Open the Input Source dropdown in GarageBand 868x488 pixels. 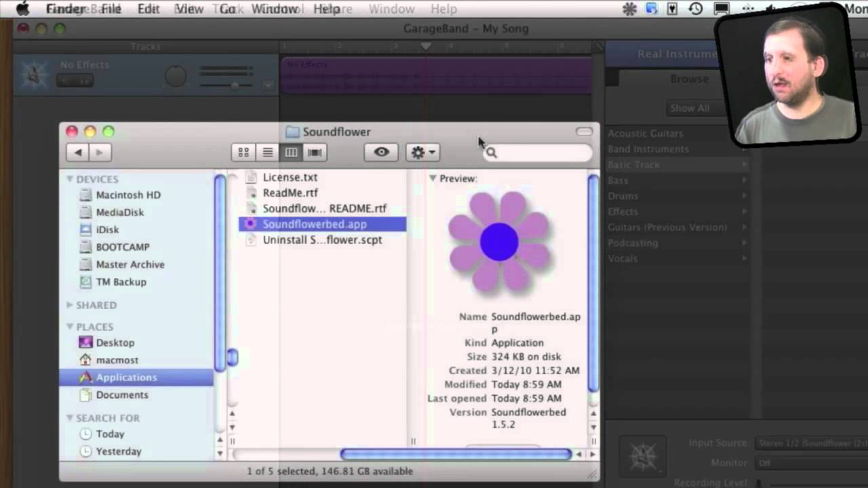pos(811,443)
